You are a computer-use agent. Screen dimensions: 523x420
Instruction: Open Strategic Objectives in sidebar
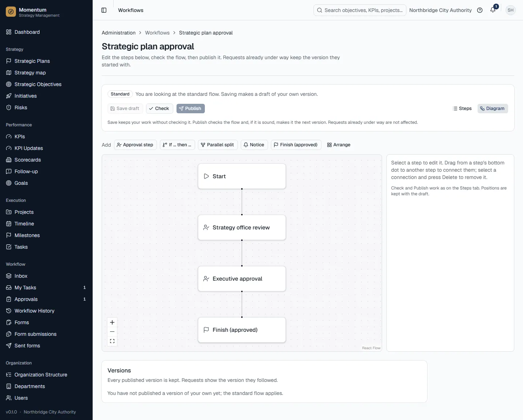coord(46,84)
